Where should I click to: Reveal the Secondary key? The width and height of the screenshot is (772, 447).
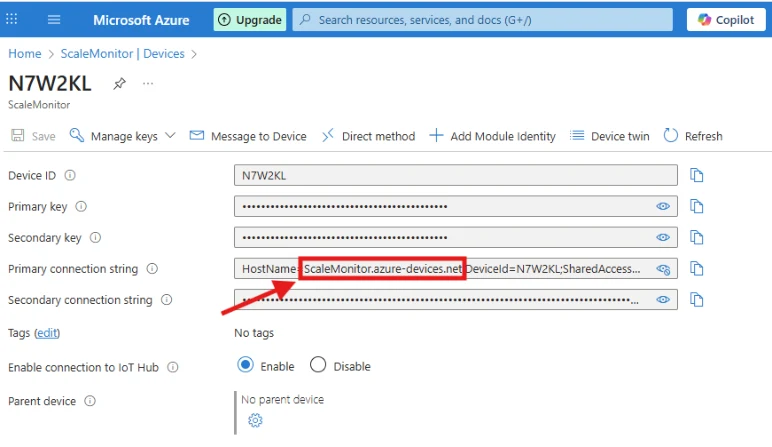[x=663, y=237]
